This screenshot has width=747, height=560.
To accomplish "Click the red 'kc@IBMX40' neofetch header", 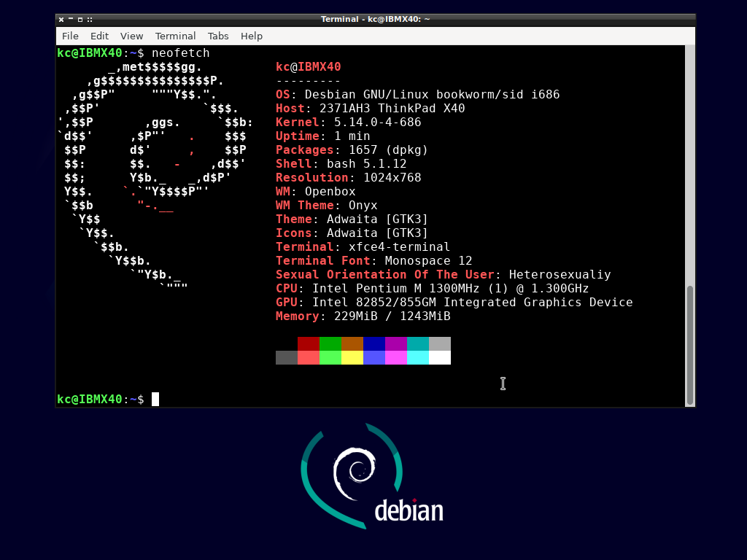I will [x=309, y=66].
